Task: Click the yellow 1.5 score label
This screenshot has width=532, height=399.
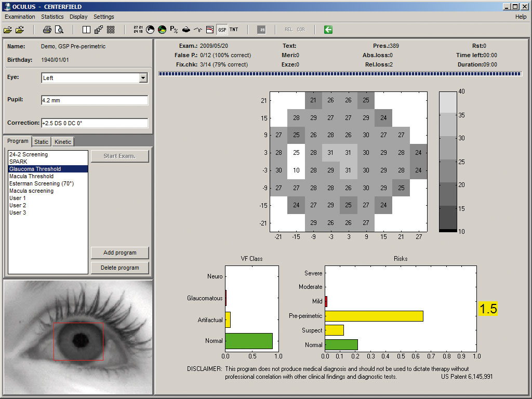Action: click(488, 309)
